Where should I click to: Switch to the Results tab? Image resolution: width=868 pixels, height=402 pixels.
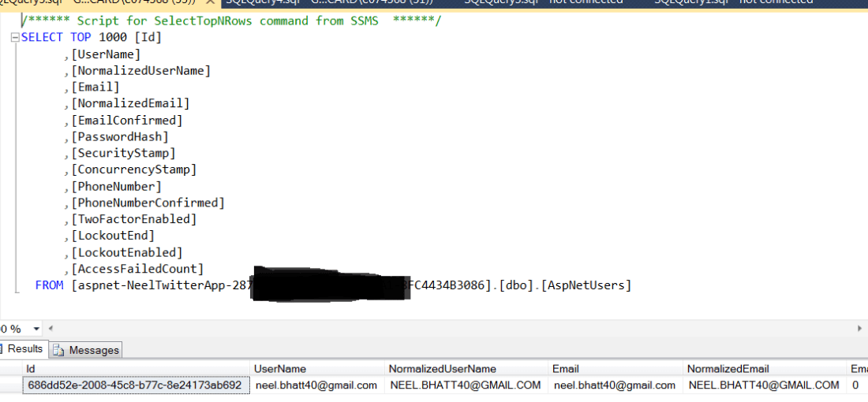[24, 349]
